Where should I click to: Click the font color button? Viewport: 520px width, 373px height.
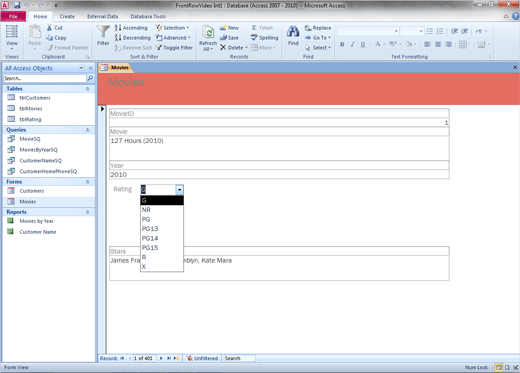(x=378, y=44)
